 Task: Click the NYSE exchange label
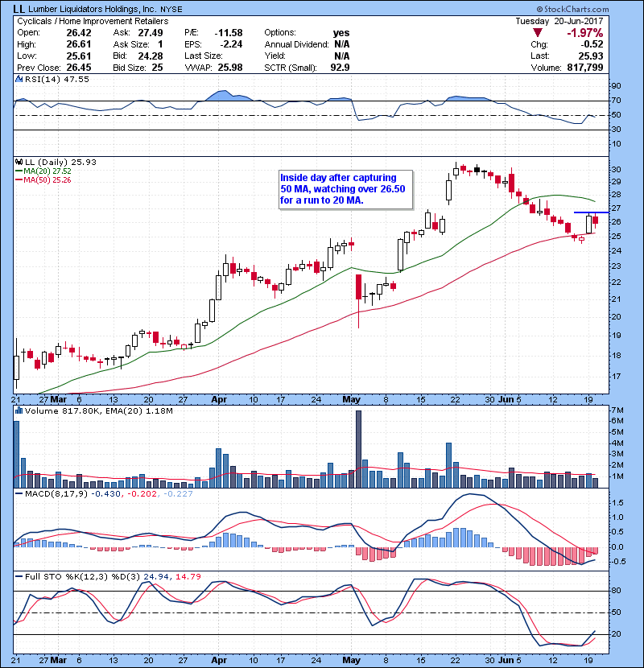[171, 10]
